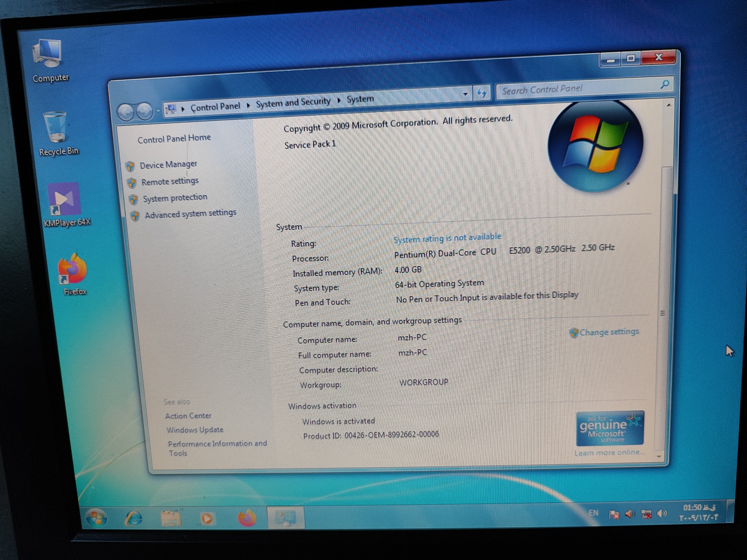
Task: Open Advanced system settings
Action: (x=190, y=214)
